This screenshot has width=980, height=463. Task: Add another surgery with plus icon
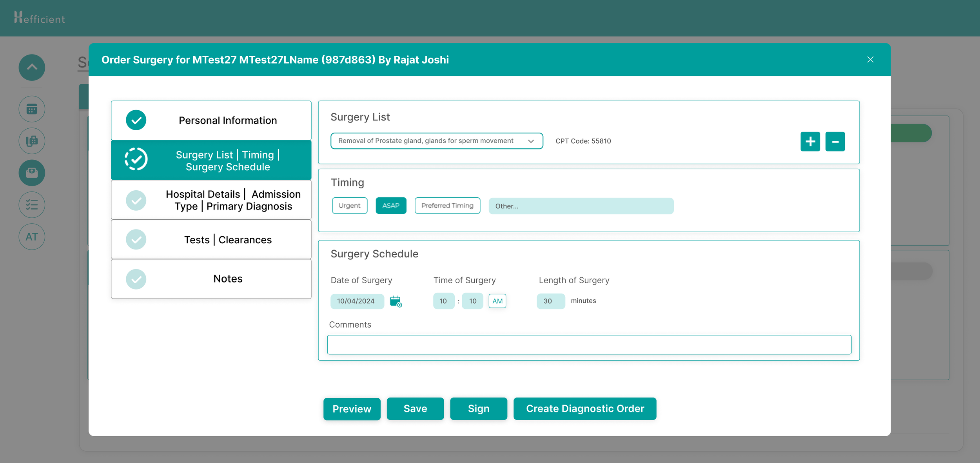click(810, 142)
